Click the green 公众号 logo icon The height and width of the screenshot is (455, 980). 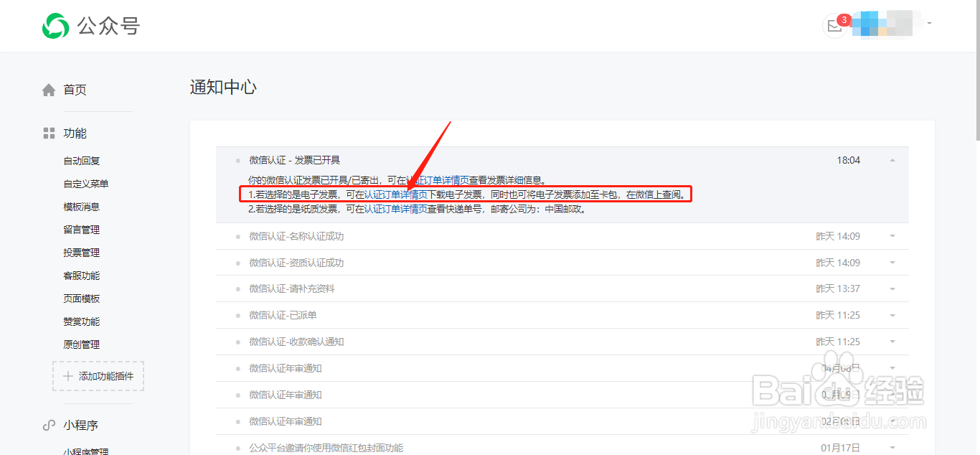(55, 26)
